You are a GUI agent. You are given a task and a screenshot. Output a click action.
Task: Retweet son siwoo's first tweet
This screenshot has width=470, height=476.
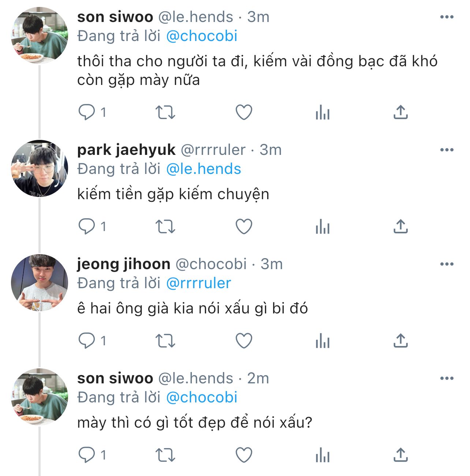tap(165, 112)
